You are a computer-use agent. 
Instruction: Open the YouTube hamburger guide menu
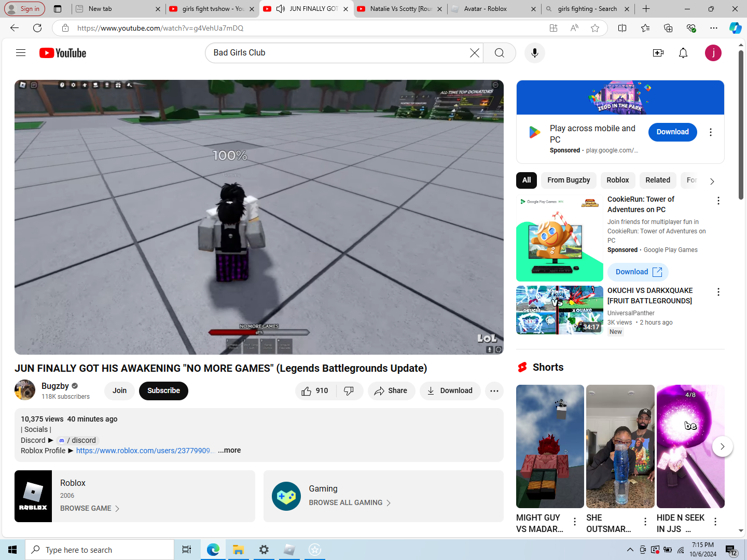(x=21, y=53)
